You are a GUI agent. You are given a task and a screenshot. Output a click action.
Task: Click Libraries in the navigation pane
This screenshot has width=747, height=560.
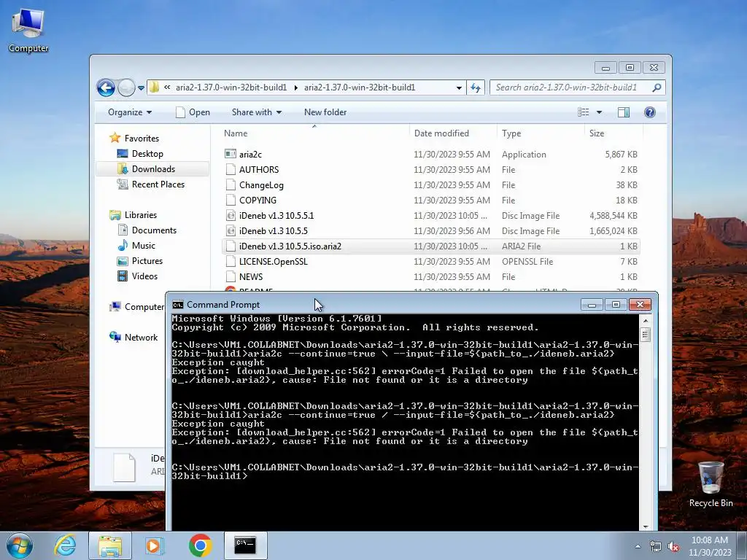[141, 215]
